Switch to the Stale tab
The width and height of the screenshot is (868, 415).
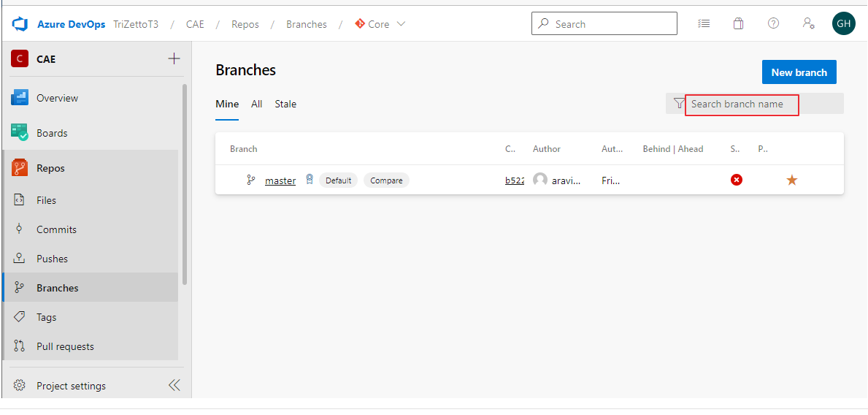tap(285, 104)
